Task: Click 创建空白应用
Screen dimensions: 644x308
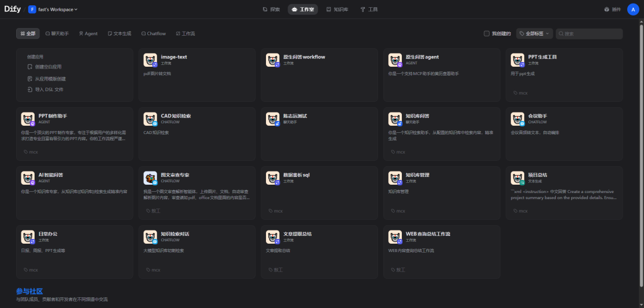Action: click(x=44, y=67)
